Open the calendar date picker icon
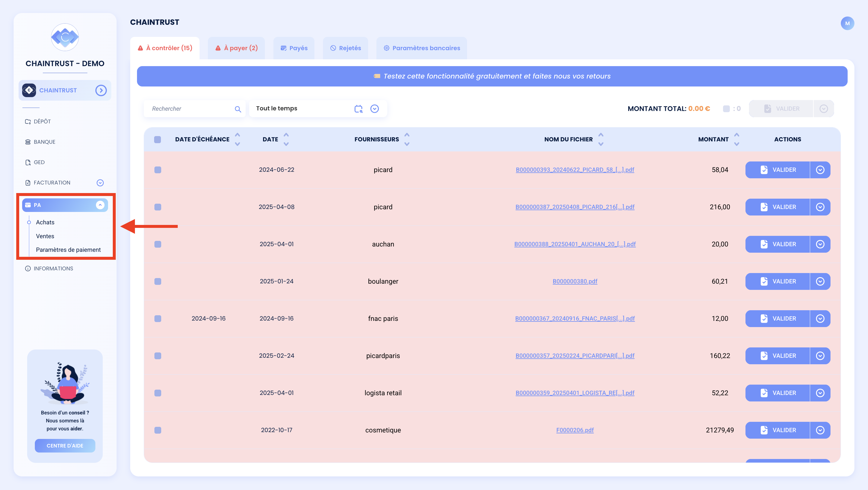 click(x=358, y=109)
